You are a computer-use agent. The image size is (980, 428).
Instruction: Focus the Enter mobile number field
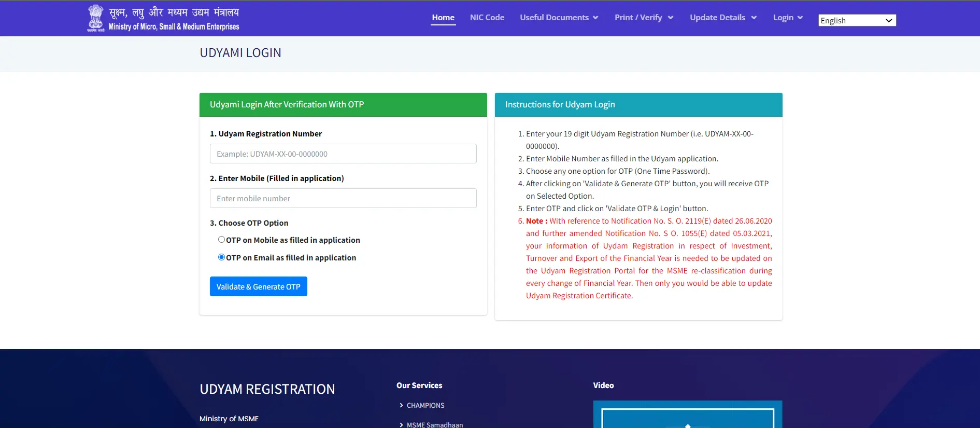pyautogui.click(x=343, y=198)
